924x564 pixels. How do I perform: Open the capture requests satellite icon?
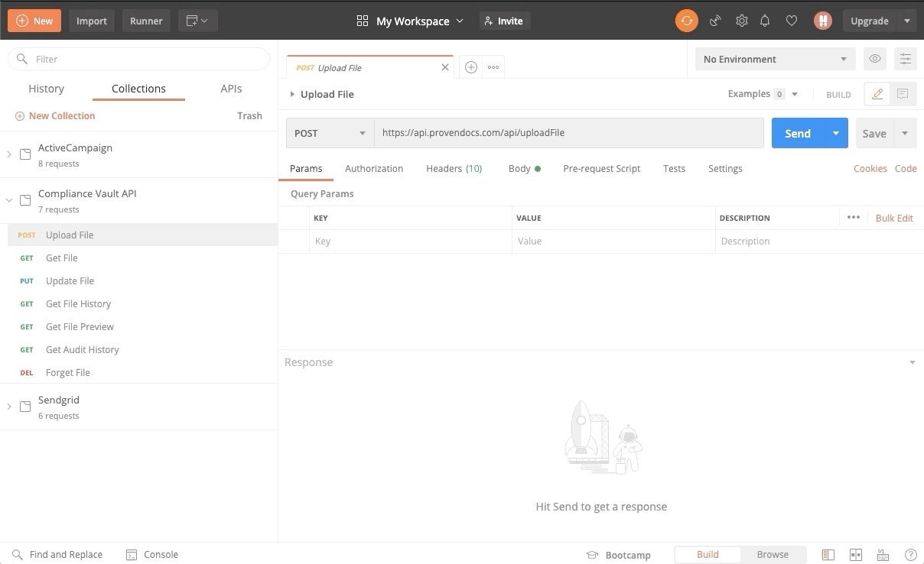tap(715, 21)
